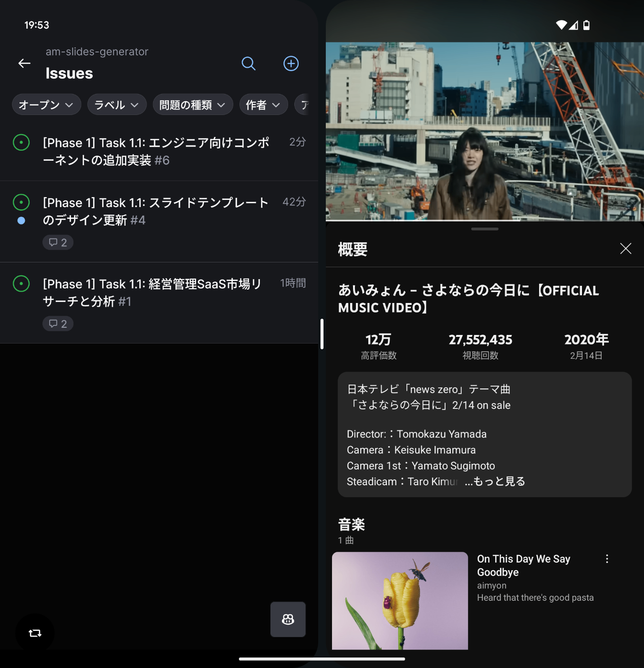Tap the 27,552,435 視聴回数 stat
The width and height of the screenshot is (644, 668).
(x=480, y=346)
